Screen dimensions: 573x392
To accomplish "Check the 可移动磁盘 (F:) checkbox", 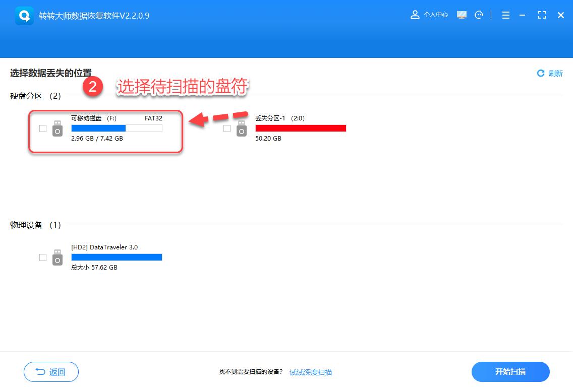I will (x=43, y=128).
